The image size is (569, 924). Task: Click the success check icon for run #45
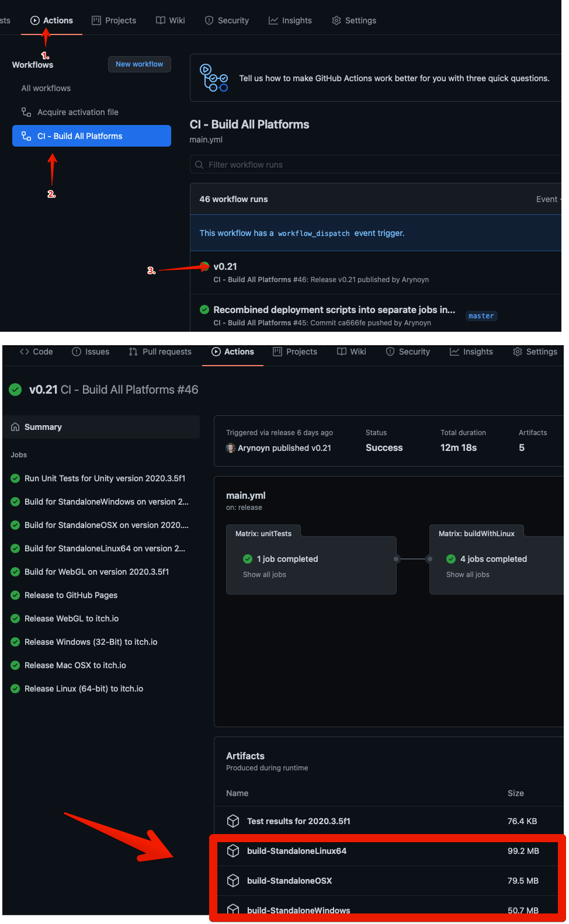[x=204, y=310]
